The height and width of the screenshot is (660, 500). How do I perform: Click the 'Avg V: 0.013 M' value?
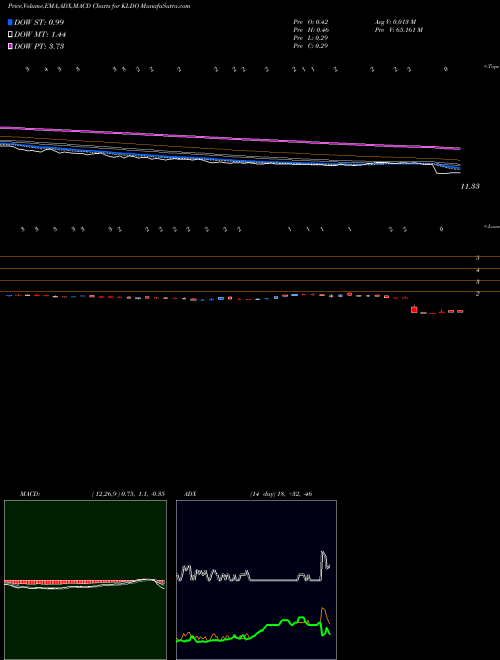[395, 22]
